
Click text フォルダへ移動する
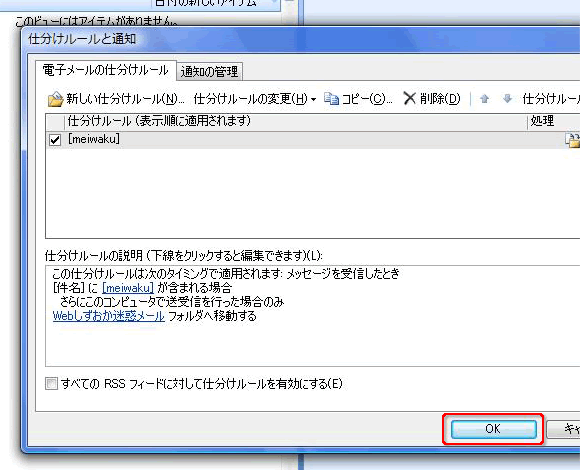coord(212,316)
